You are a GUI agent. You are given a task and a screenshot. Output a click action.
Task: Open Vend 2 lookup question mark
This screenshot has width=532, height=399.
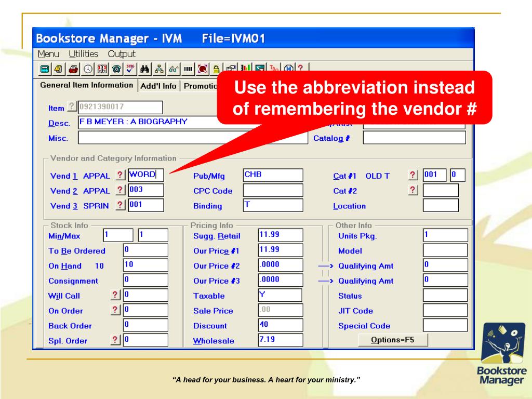click(x=120, y=190)
